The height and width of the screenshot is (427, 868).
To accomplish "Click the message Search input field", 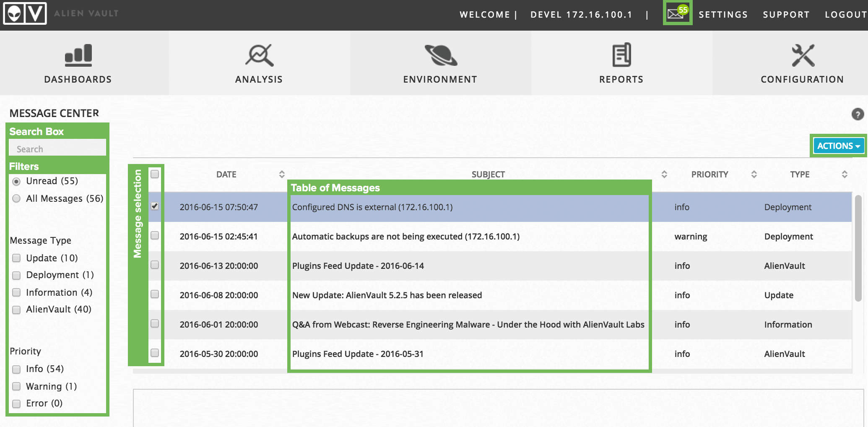I will (x=57, y=148).
